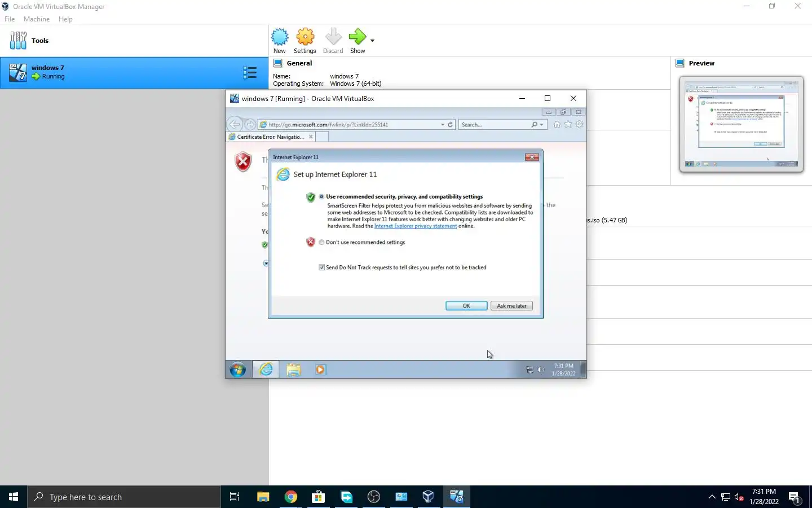Click the Windows 7 Start orb
The height and width of the screenshot is (508, 812).
click(237, 370)
